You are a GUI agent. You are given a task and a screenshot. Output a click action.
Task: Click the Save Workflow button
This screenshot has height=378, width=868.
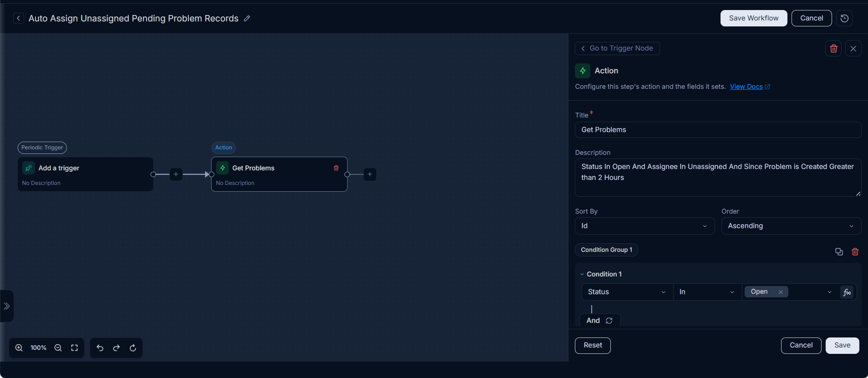click(x=753, y=18)
